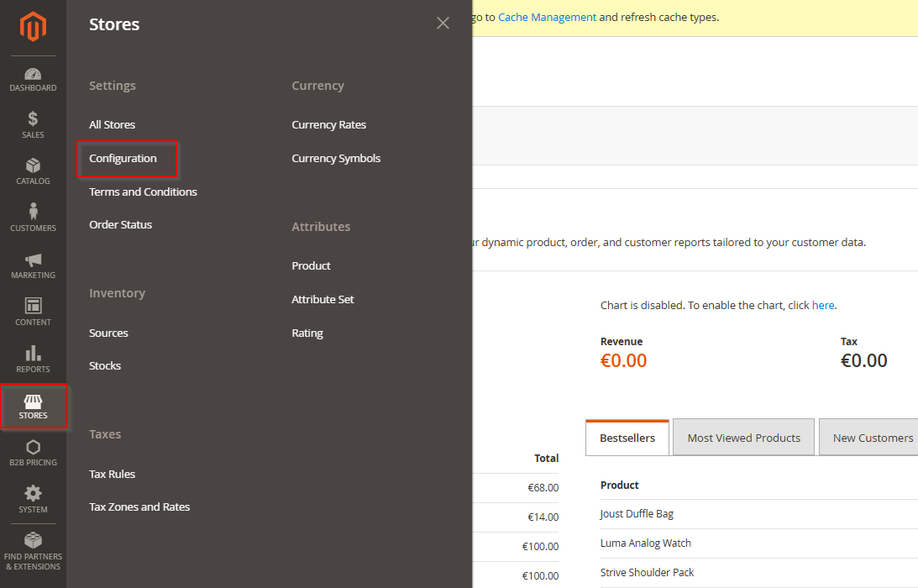Open the Content sidebar menu
The width and height of the screenshot is (918, 588).
point(33,312)
